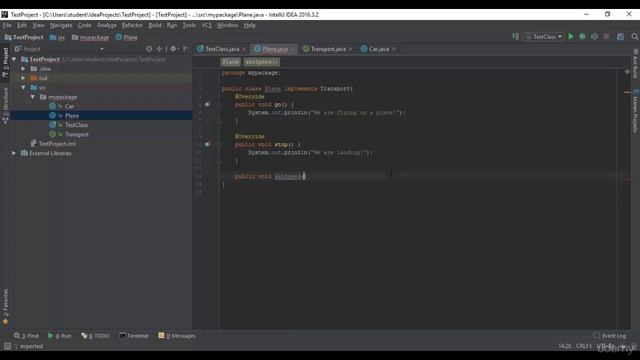Open the Favorites side tool window
The width and height of the screenshot is (640, 360).
[x=5, y=306]
